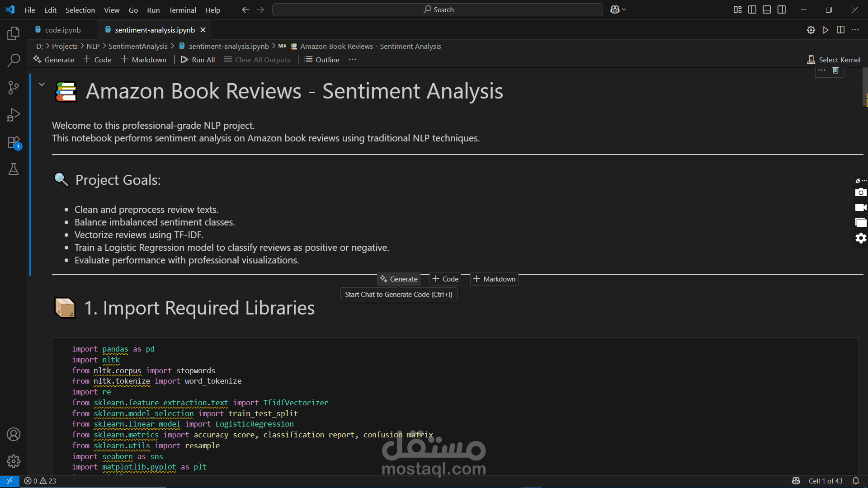The width and height of the screenshot is (868, 488).
Task: Click inside the imports code cell
Action: pyautogui.click(x=455, y=405)
